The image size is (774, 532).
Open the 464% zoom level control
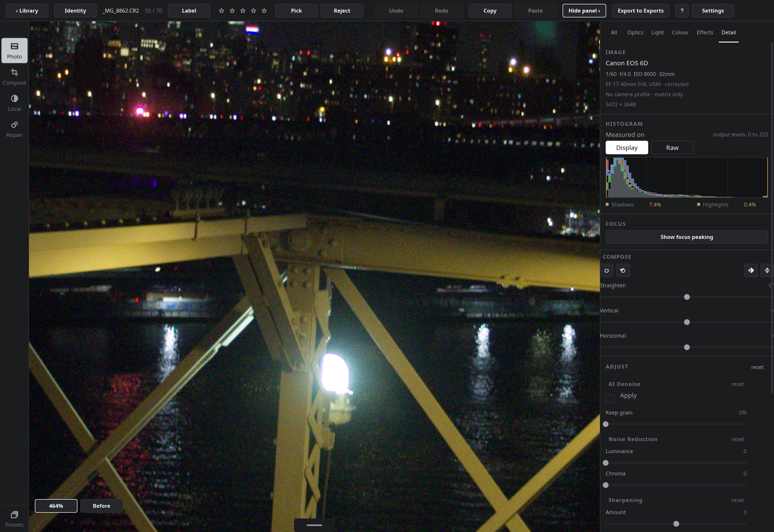[56, 506]
